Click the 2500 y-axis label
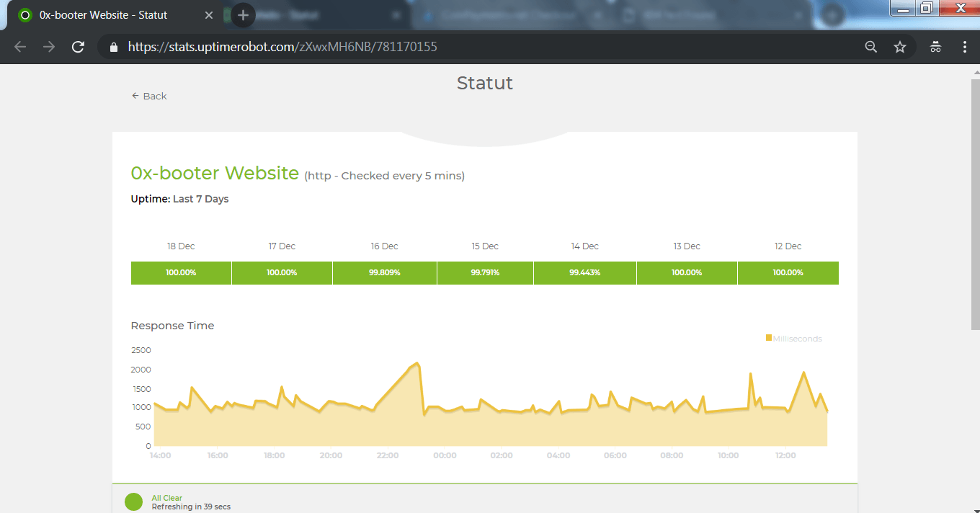Image resolution: width=980 pixels, height=513 pixels. point(141,350)
